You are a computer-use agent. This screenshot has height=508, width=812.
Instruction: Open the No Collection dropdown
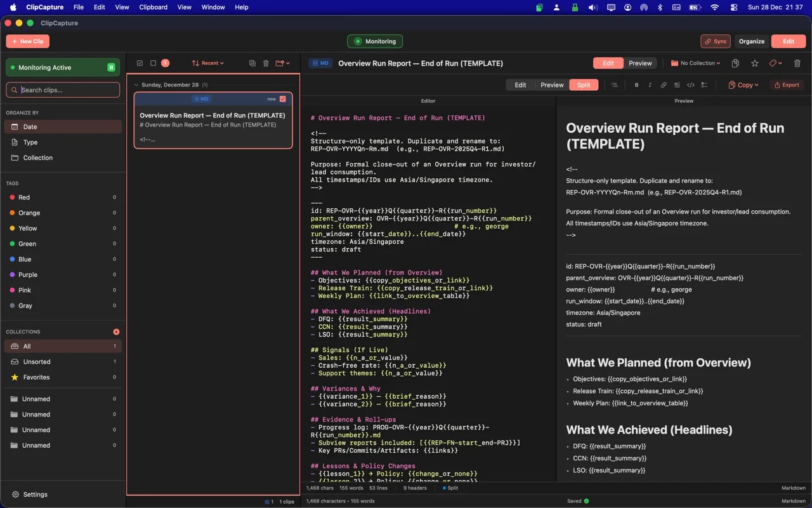click(695, 63)
